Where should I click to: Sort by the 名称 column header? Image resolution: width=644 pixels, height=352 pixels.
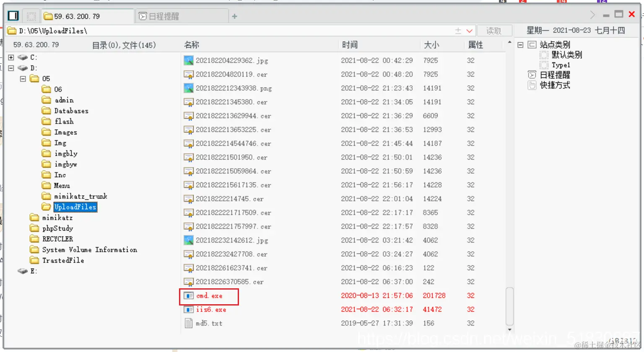(192, 45)
